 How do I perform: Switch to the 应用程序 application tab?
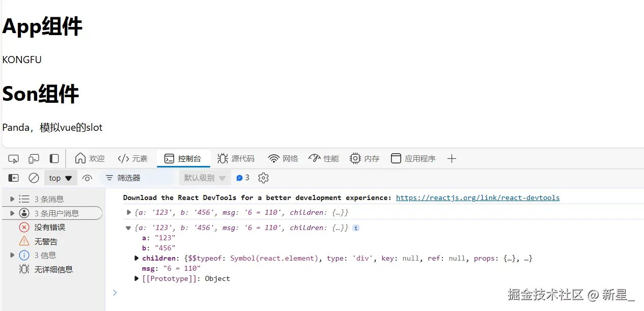[413, 159]
